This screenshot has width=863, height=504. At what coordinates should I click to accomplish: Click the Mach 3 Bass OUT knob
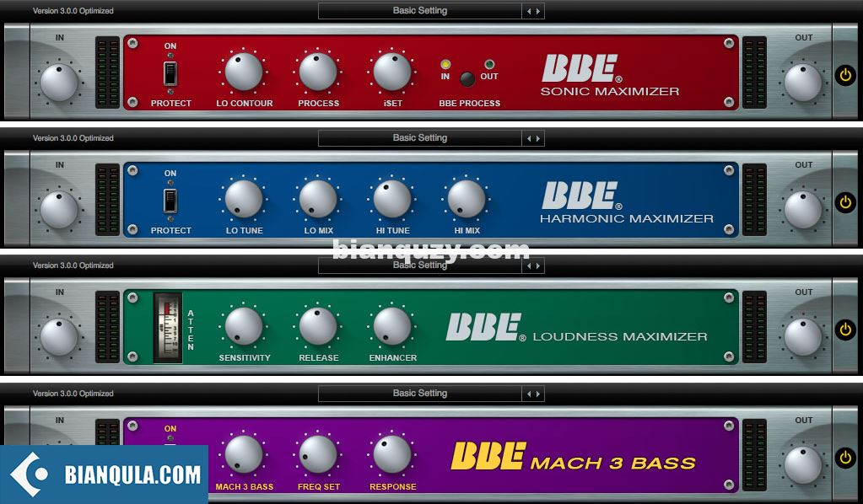point(803,465)
